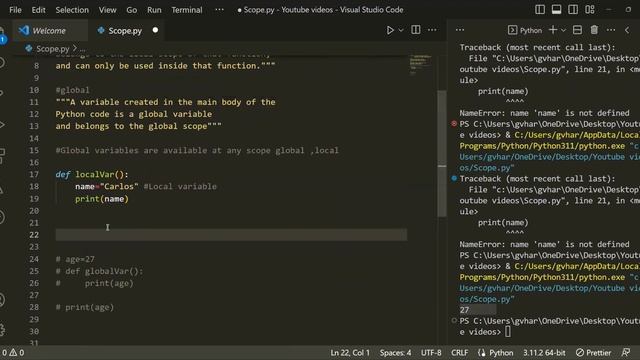The width and height of the screenshot is (640, 360).
Task: Click the name="Carlos" assignment line
Action: point(107,187)
